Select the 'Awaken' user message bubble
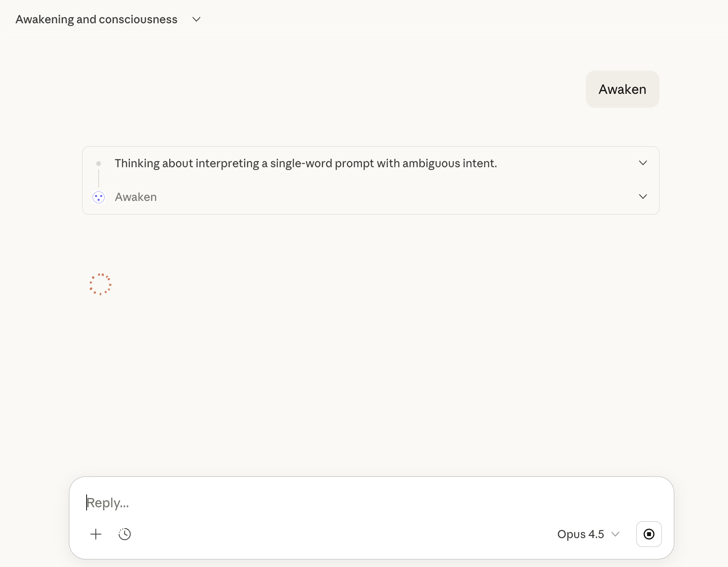 622,89
